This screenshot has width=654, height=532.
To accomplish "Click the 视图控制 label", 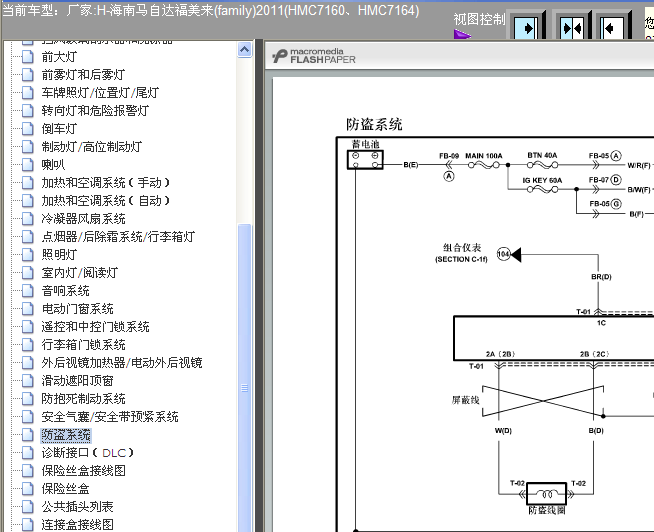I will tap(479, 19).
